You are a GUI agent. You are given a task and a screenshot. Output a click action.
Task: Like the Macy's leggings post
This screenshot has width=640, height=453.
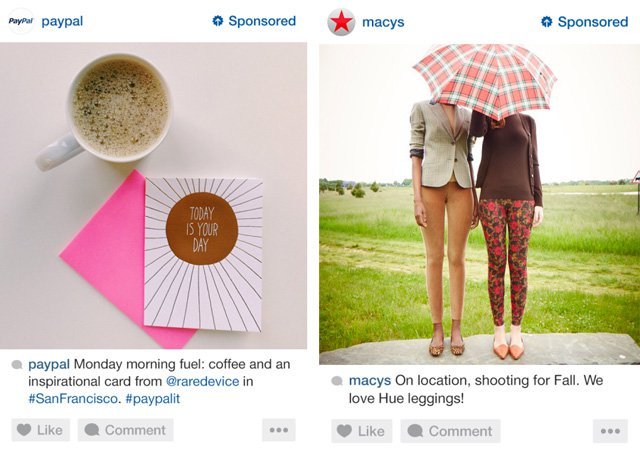coord(362,431)
